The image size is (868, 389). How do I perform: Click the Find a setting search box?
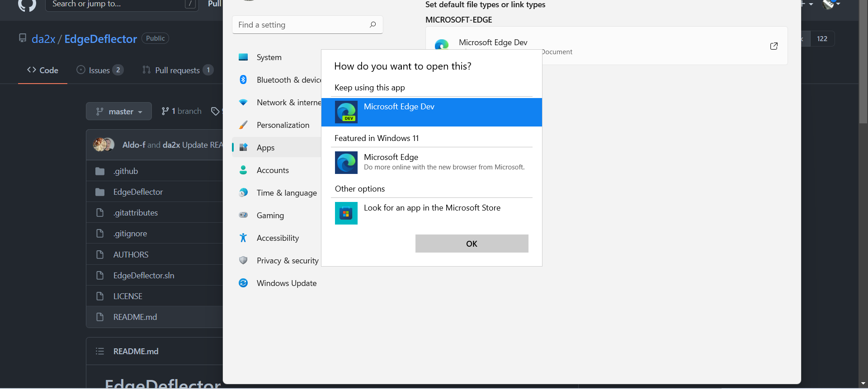[307, 25]
